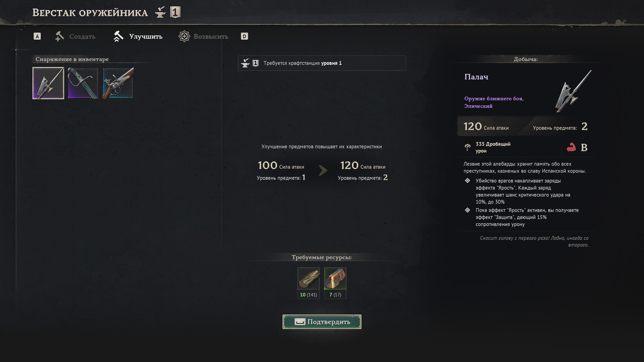644x362 pixels.
Task: Click the workbench level 1 badge in title
Action: click(175, 12)
